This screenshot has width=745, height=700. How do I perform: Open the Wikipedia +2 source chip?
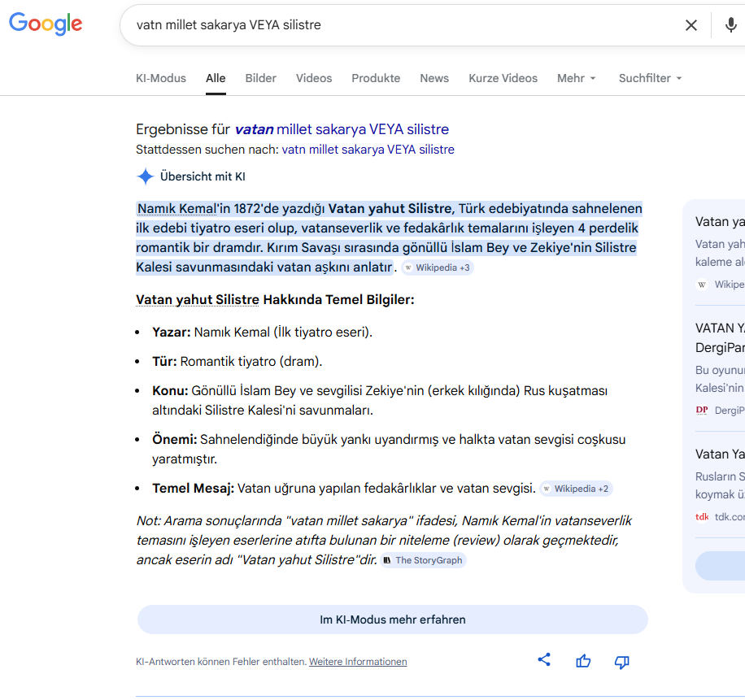pyautogui.click(x=576, y=489)
